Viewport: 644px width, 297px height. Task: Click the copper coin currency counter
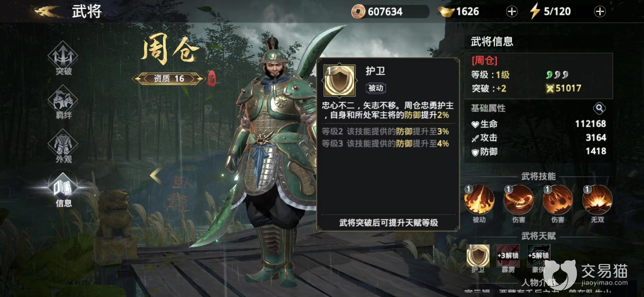390,12
